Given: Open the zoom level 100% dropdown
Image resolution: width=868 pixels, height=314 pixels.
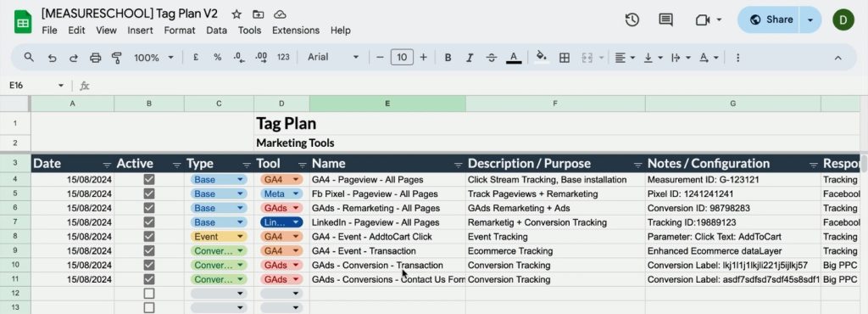Looking at the screenshot, I should pos(154,57).
